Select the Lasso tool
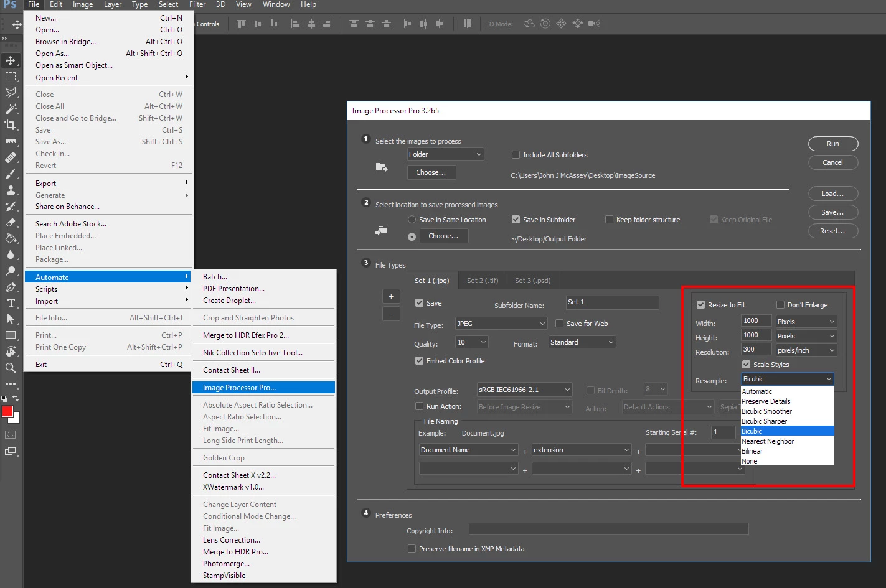 (11, 93)
